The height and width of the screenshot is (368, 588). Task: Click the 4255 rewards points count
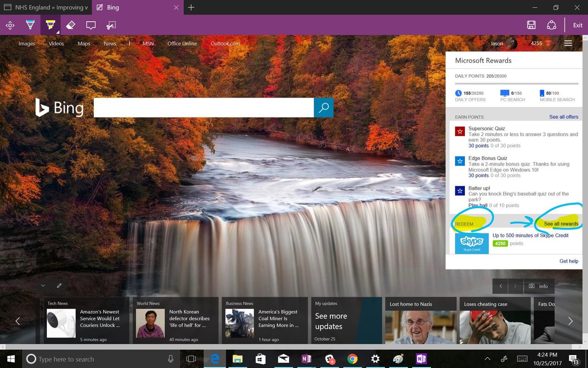pos(537,43)
